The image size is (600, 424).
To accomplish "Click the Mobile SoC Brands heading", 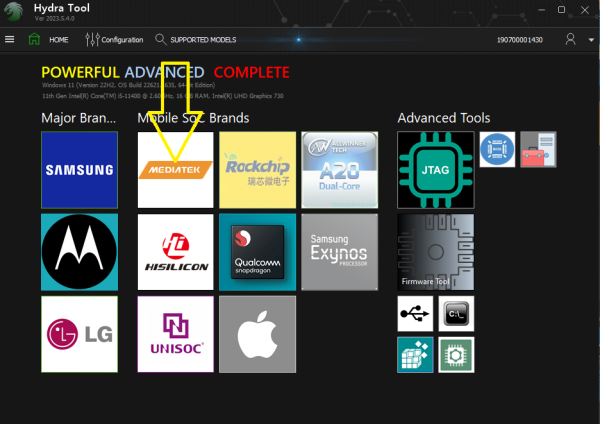I will 193,118.
